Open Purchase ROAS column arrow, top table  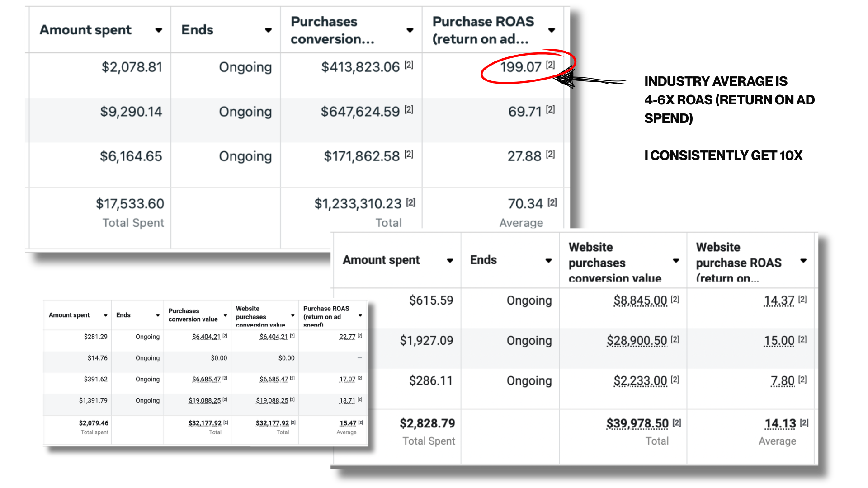pos(552,30)
